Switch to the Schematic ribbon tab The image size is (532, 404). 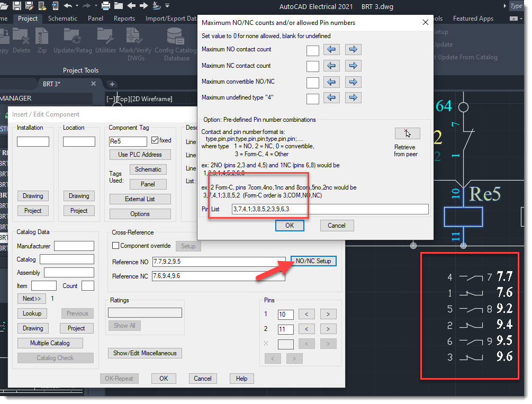[62, 18]
